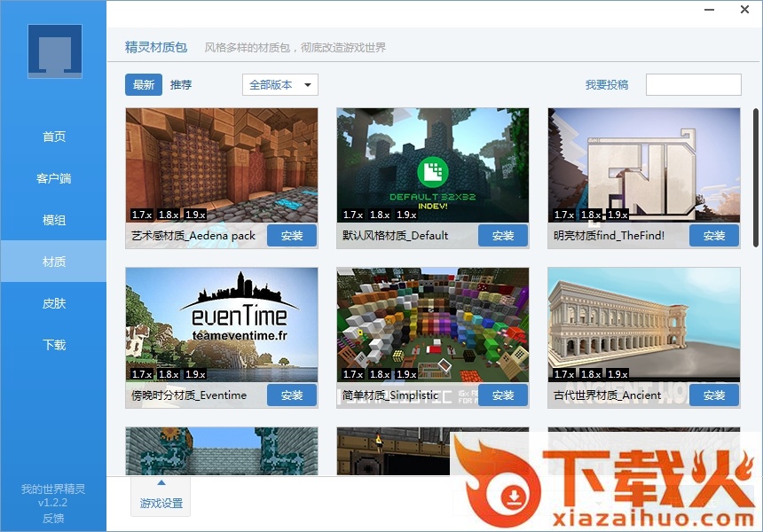Select the 材质 sidebar item

tap(54, 262)
